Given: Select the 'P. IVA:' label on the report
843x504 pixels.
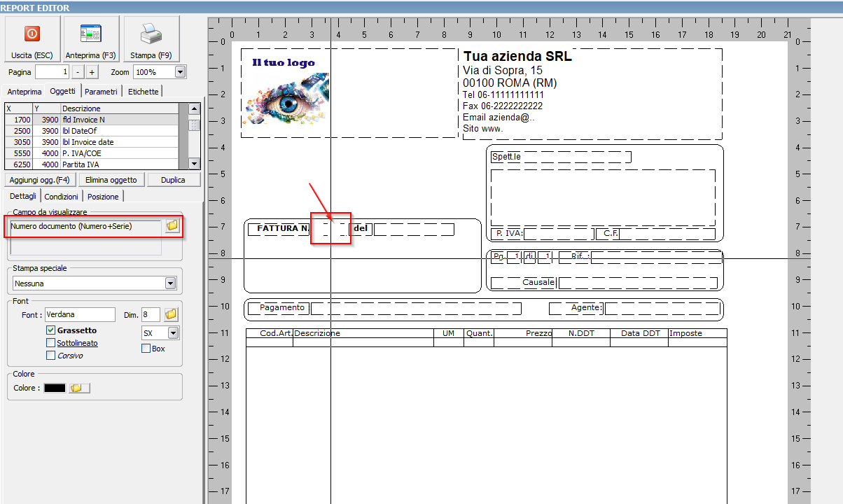Looking at the screenshot, I should [510, 233].
